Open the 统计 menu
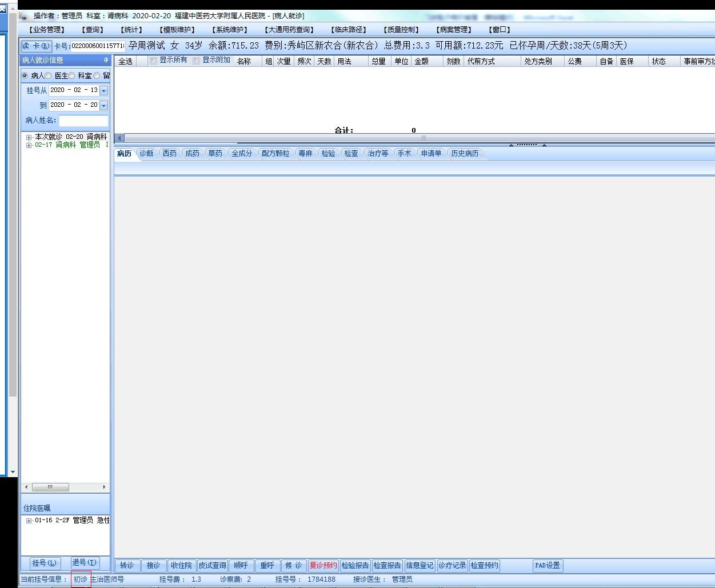Screen dimensions: 715x588 132,30
